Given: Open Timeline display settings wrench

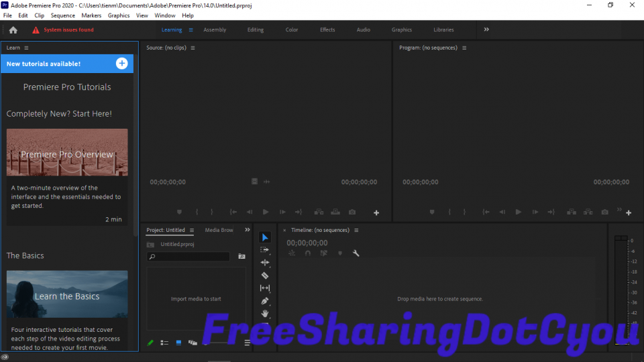Looking at the screenshot, I should 356,253.
